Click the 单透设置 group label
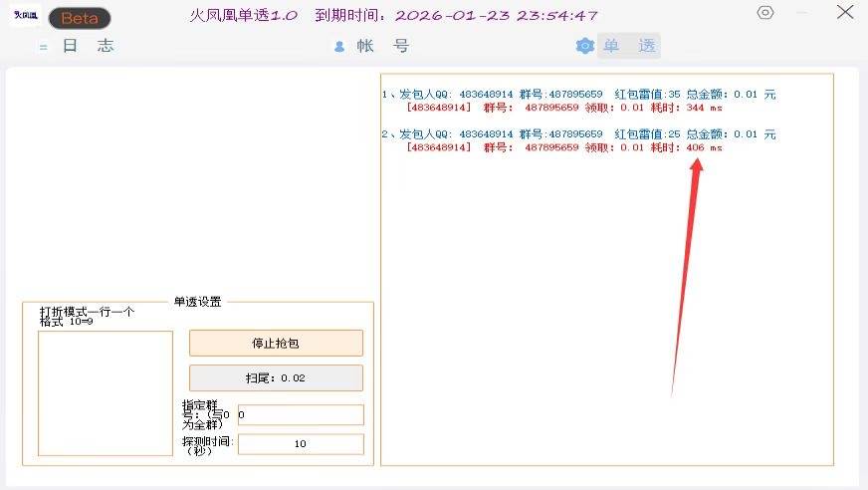The width and height of the screenshot is (868, 490). 198,302
